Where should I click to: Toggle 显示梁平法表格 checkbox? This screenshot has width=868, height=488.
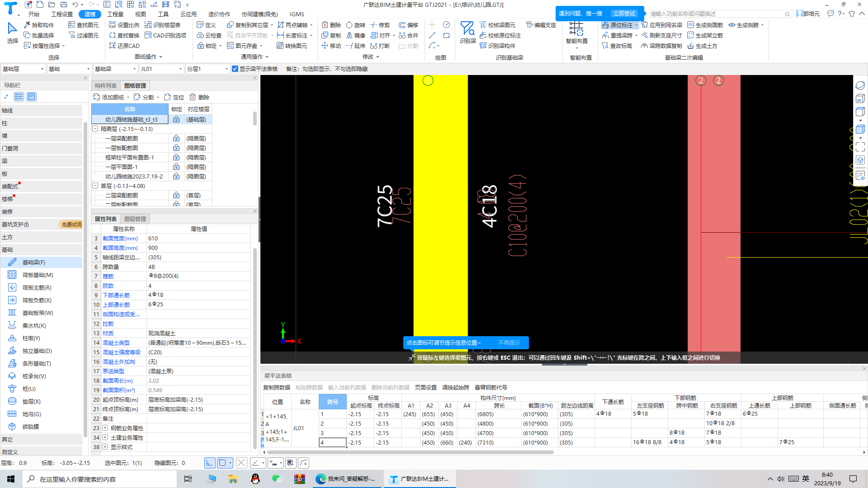pos(235,69)
